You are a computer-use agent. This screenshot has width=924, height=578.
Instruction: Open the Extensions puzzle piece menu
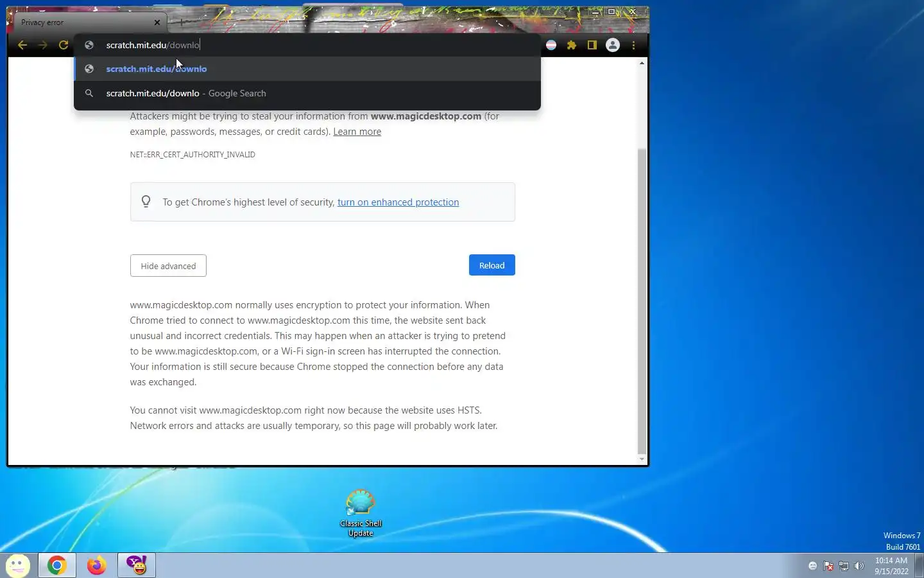pos(572,45)
